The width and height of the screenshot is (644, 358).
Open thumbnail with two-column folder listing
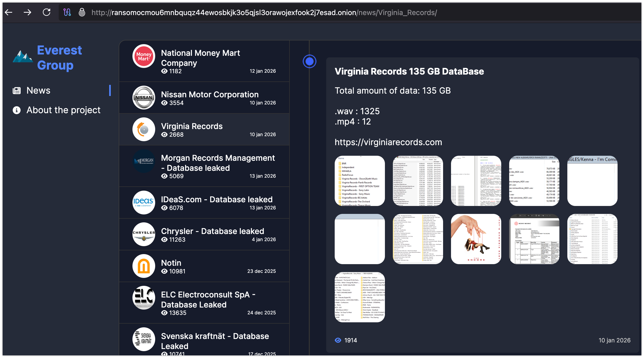[x=418, y=239]
